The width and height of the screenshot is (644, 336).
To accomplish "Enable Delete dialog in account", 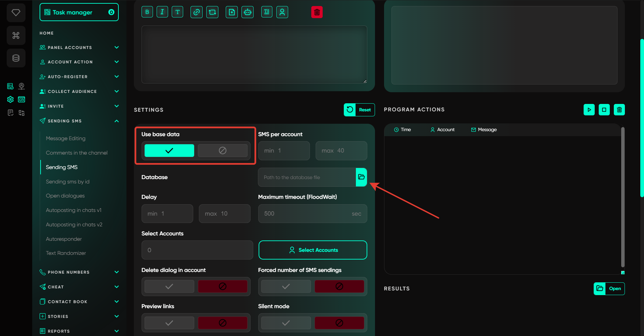I will (x=169, y=286).
